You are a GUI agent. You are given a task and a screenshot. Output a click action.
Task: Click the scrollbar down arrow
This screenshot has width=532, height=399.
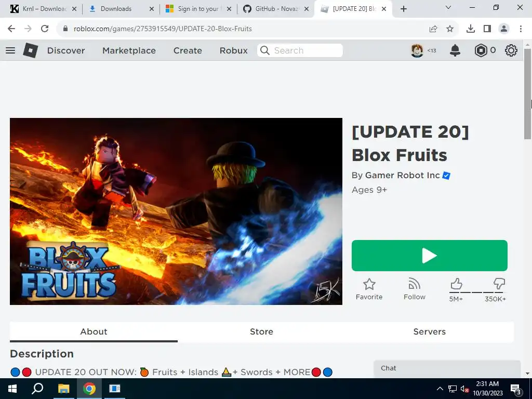(528, 374)
